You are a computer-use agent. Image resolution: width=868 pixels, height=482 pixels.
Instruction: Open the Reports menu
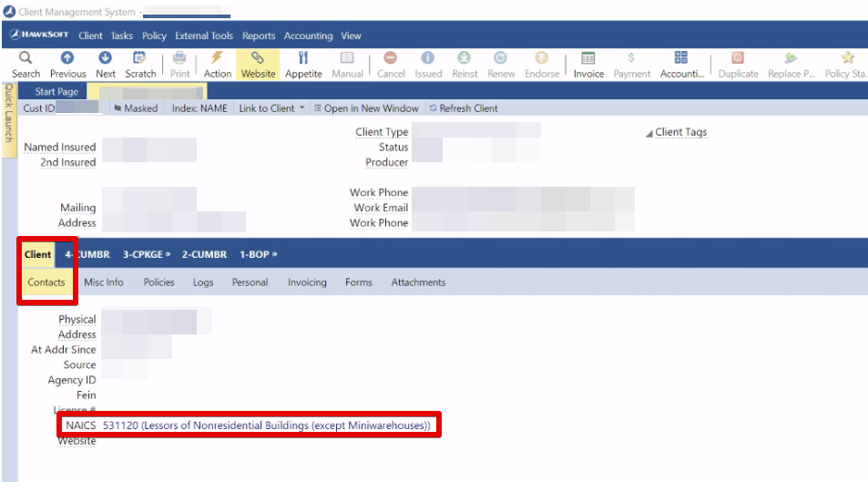[259, 36]
